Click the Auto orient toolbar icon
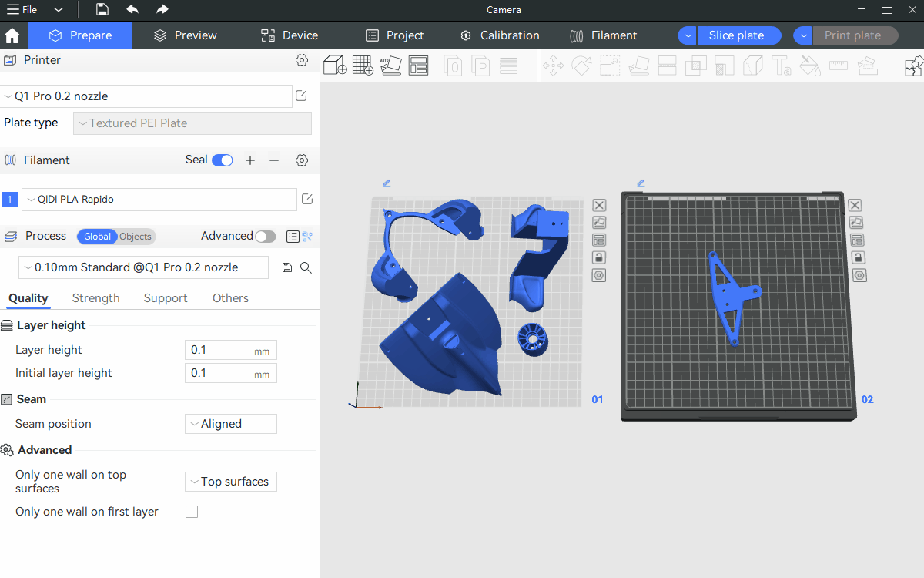This screenshot has height=578, width=924. click(390, 66)
